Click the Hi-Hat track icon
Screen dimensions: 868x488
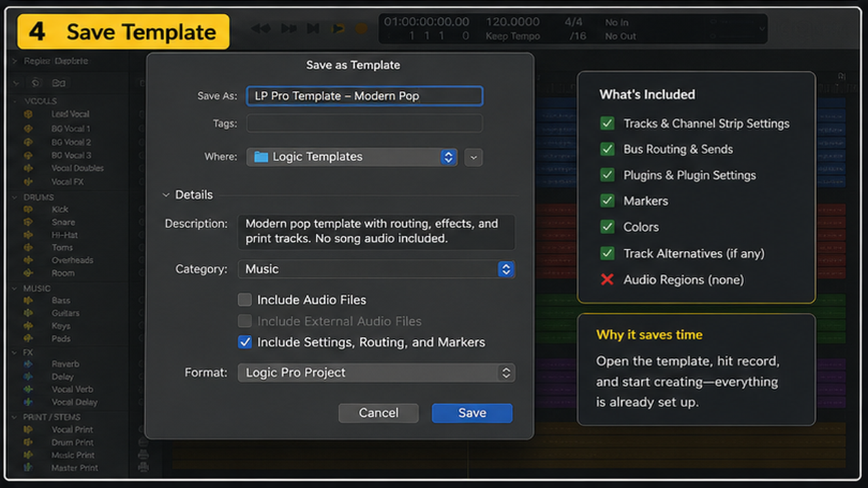(x=28, y=235)
